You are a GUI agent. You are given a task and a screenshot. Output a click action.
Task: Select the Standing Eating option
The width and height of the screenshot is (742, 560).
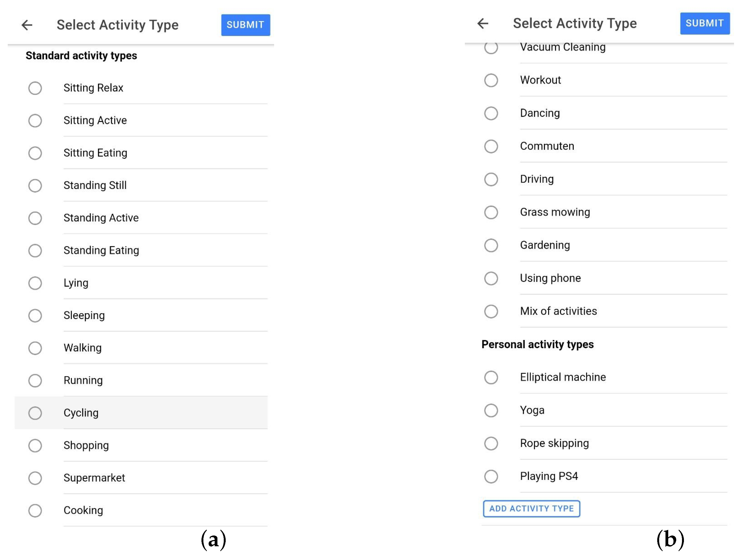[x=35, y=251]
